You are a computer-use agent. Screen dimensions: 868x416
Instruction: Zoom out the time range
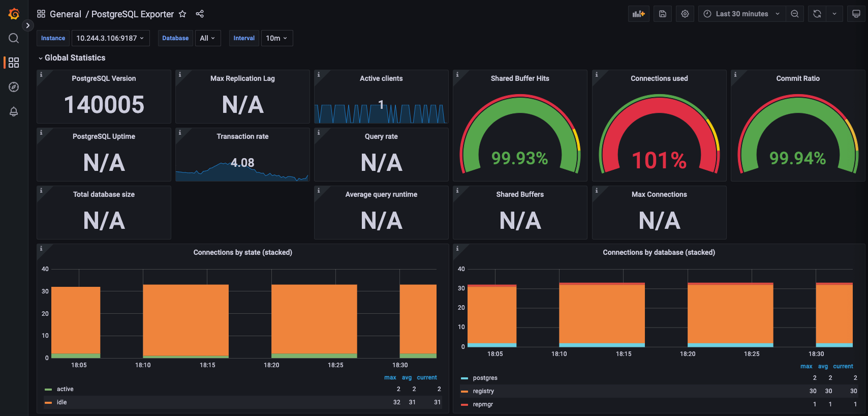click(795, 14)
